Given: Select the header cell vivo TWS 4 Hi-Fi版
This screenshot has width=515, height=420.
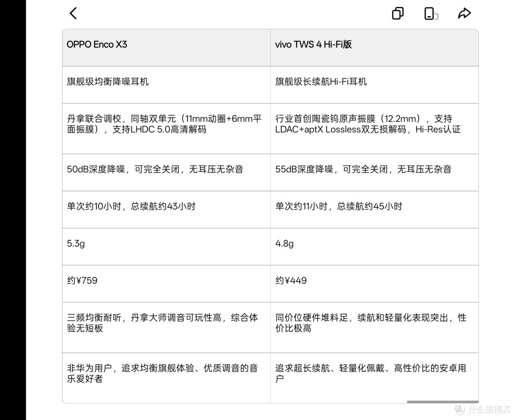Looking at the screenshot, I should click(374, 48).
